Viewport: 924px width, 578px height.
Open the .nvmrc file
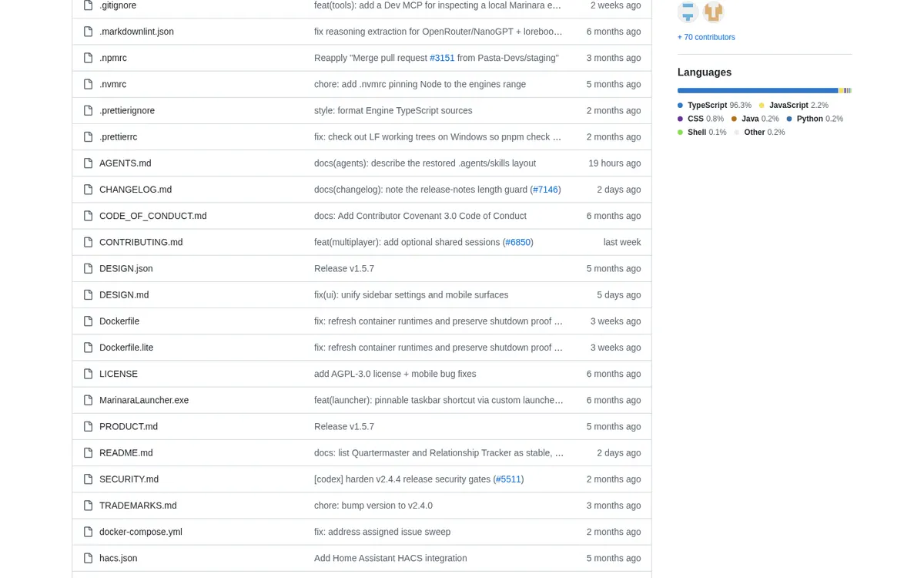click(112, 84)
